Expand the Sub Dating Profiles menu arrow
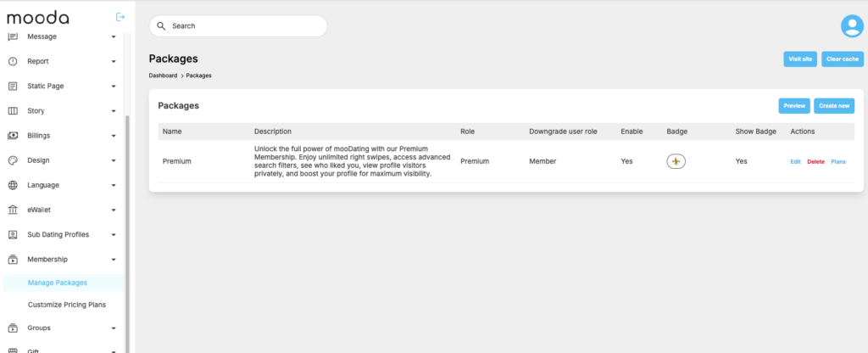This screenshot has width=868, height=353. tap(114, 234)
